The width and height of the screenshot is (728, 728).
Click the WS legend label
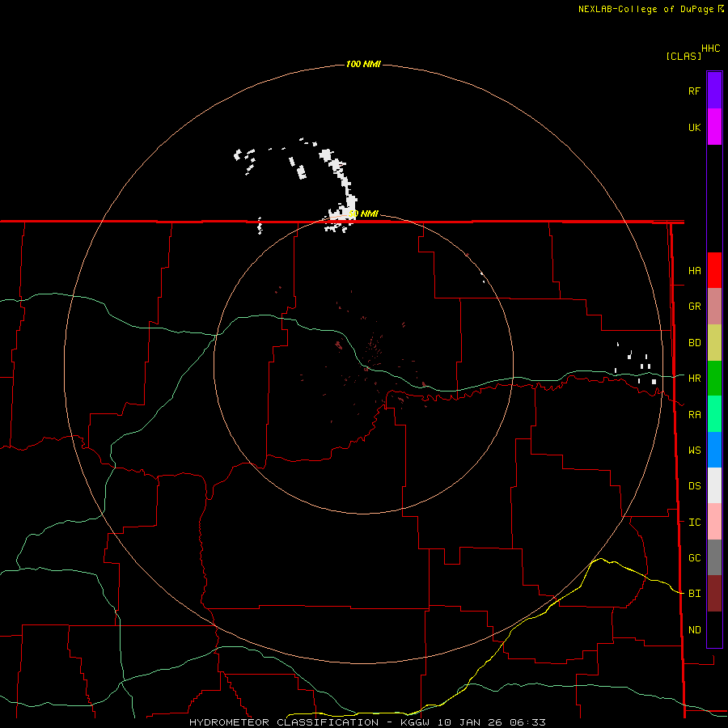point(694,451)
